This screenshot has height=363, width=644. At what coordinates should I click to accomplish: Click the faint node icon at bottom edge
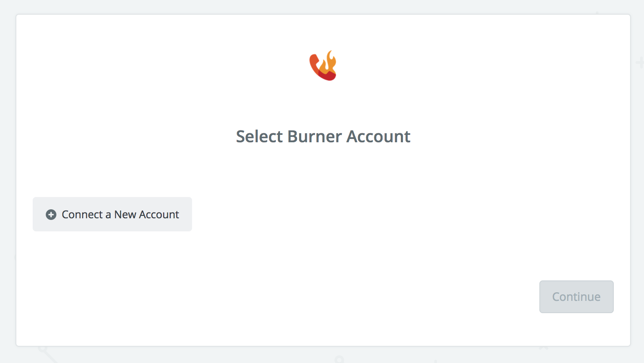[339, 359]
